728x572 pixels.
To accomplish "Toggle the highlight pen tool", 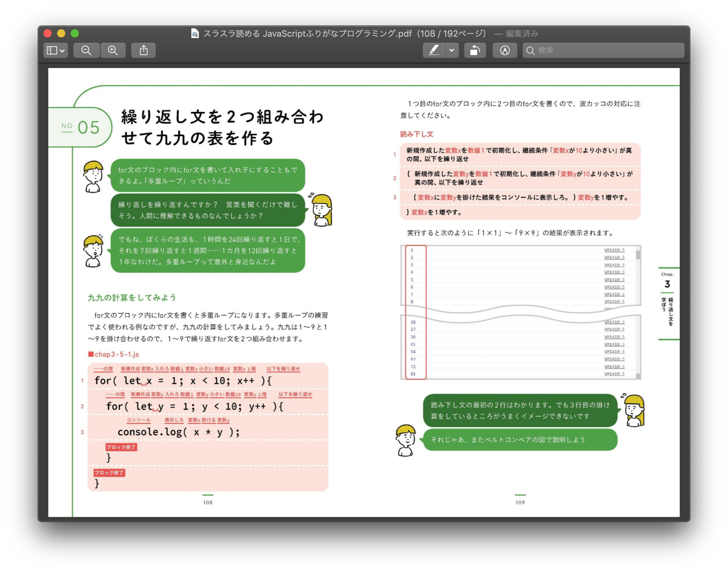I will pos(434,50).
